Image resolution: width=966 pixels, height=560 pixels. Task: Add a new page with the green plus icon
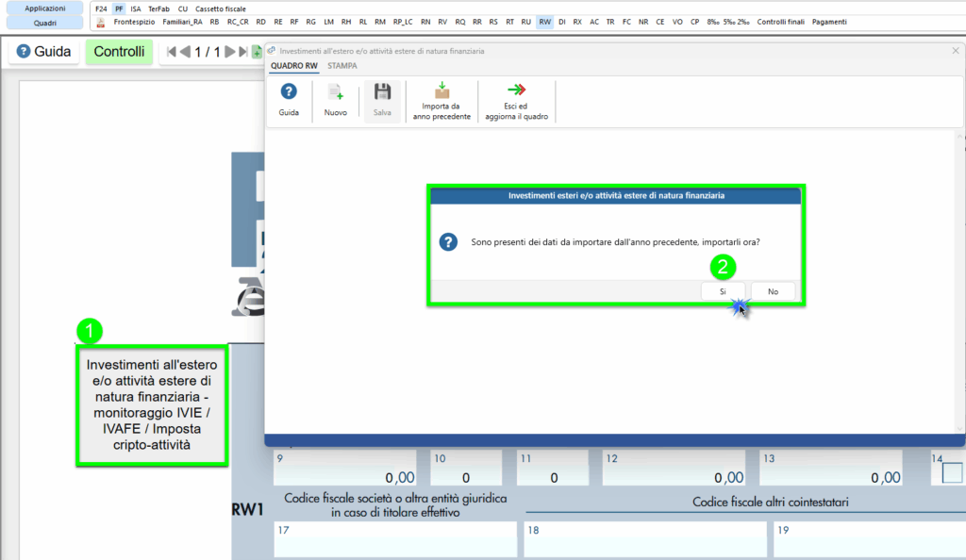point(257,52)
